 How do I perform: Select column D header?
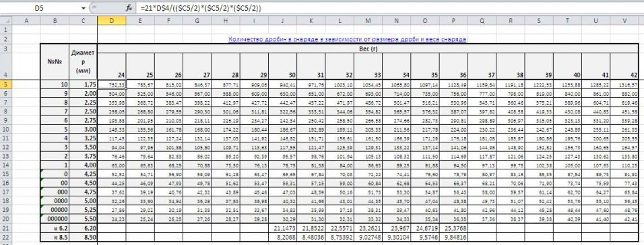(x=112, y=21)
